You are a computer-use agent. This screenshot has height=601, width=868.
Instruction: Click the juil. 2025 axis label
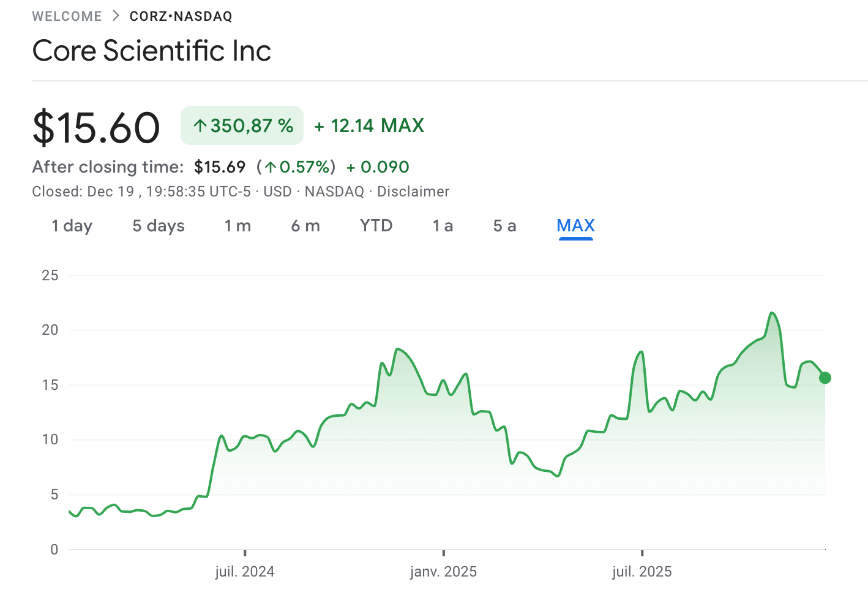[642, 572]
